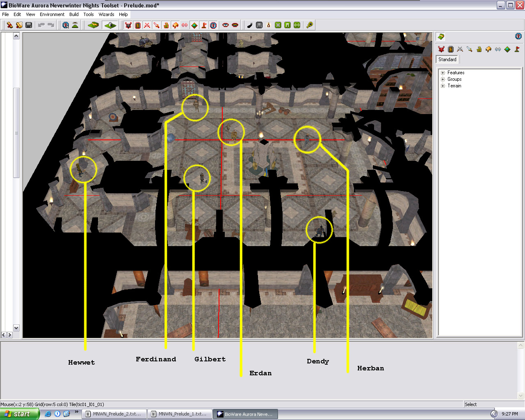
Task: Toggle items sword icon in main toolbar
Action: (x=157, y=25)
